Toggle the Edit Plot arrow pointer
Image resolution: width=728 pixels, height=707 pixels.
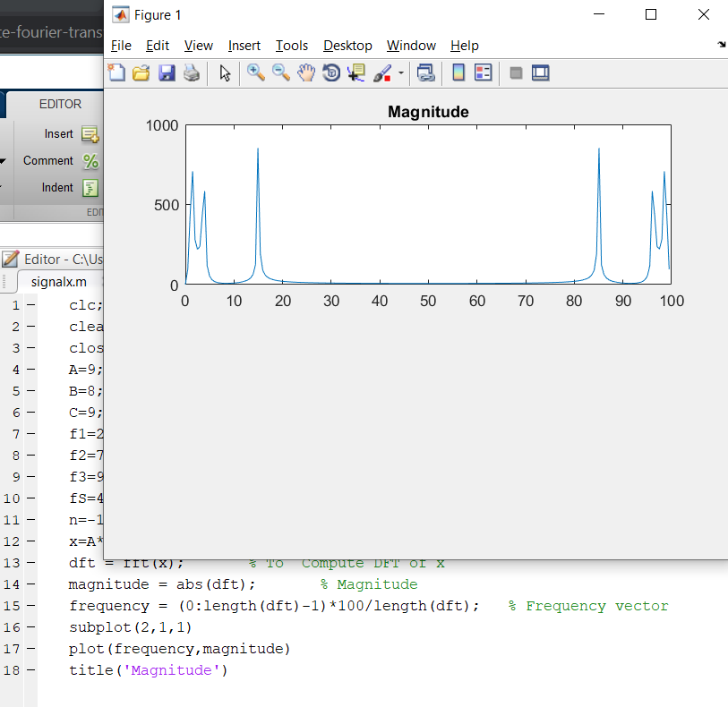pos(225,73)
